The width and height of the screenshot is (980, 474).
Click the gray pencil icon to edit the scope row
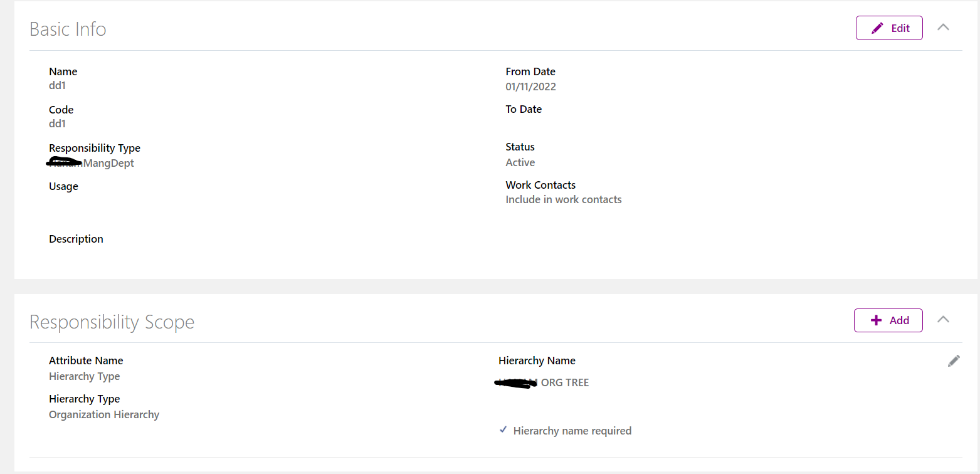pos(954,361)
